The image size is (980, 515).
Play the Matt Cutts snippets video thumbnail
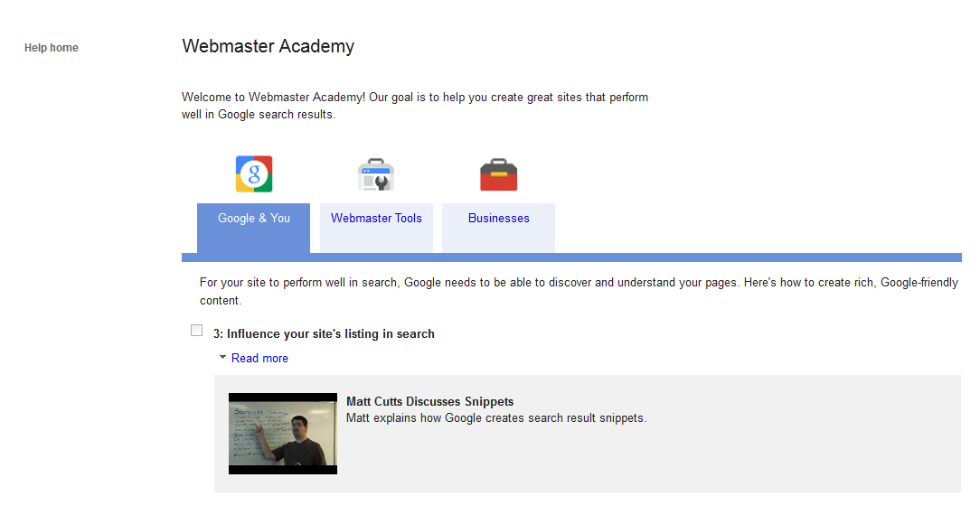click(282, 433)
